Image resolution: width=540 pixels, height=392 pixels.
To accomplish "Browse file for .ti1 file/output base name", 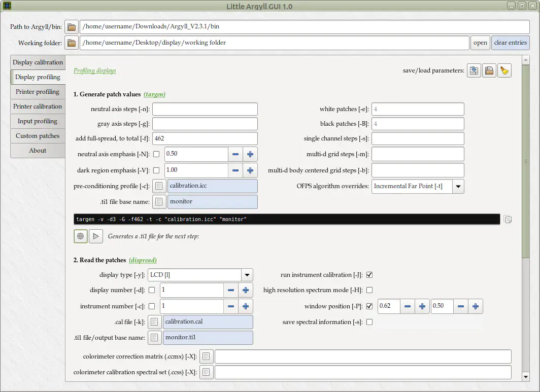I will [x=154, y=338].
